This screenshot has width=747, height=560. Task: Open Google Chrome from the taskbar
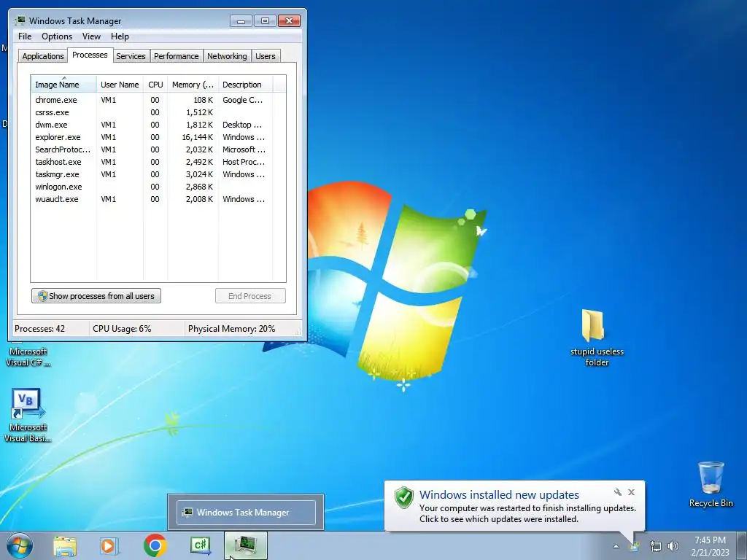point(155,545)
